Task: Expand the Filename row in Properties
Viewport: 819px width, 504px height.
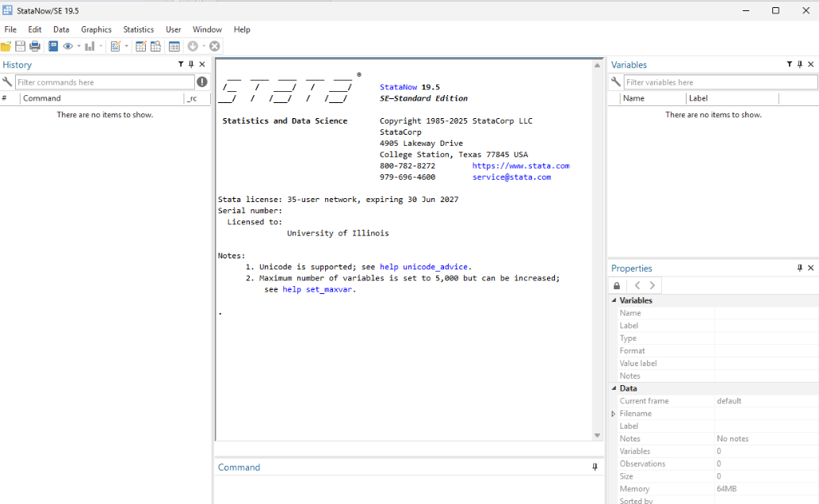Action: (x=613, y=414)
